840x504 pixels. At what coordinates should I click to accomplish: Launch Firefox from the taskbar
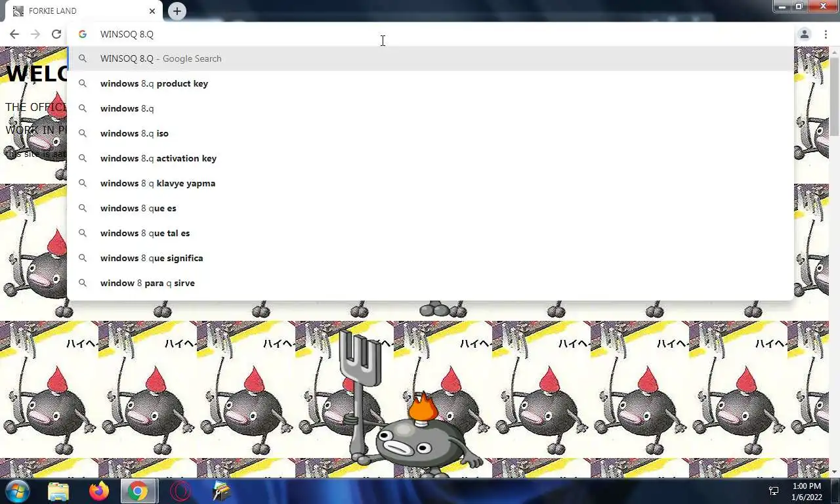pos(99,491)
